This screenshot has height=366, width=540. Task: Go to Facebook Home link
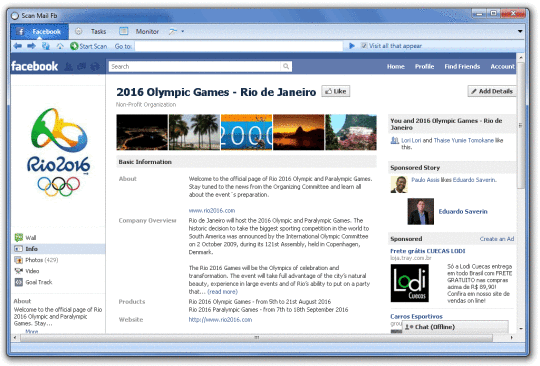pos(395,66)
